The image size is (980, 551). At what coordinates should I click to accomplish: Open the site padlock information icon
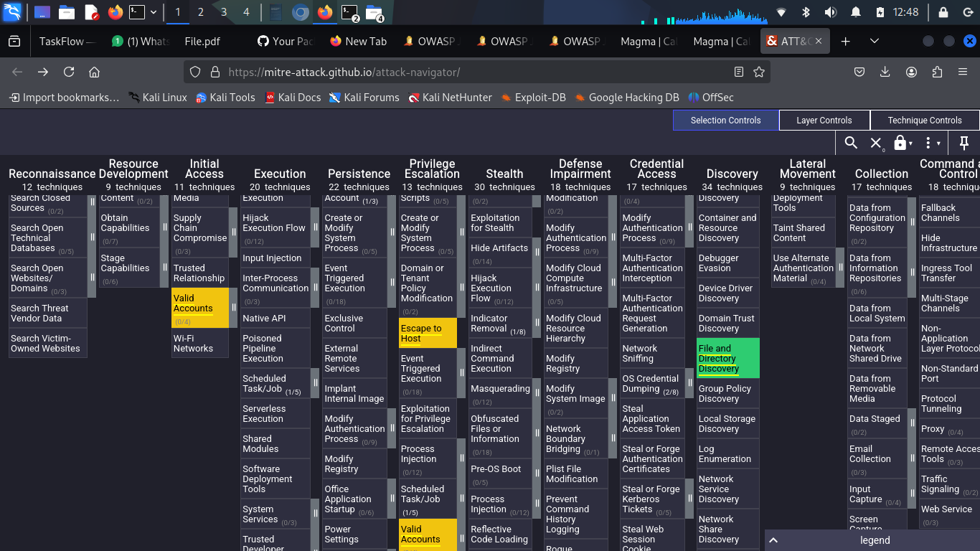tap(214, 72)
